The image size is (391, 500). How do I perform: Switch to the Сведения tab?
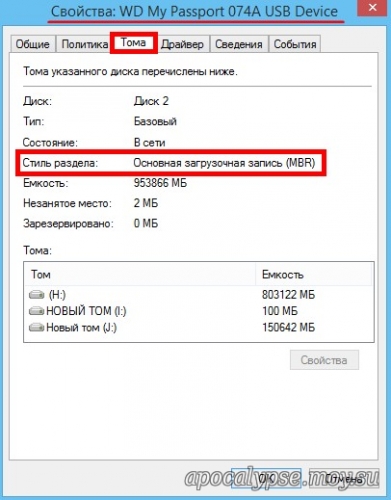[239, 44]
